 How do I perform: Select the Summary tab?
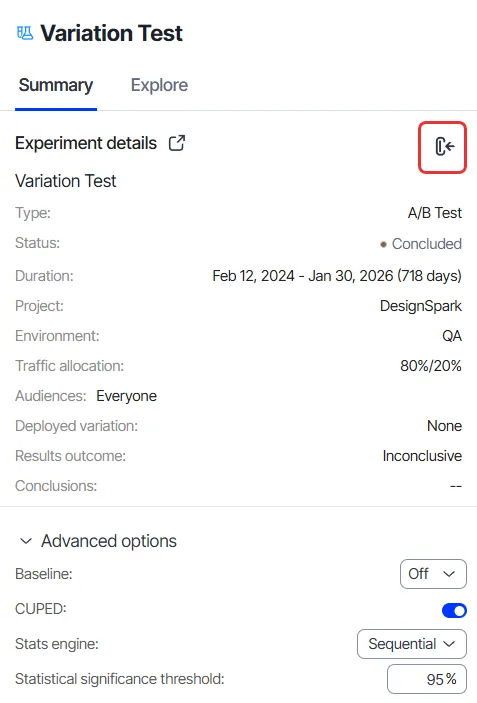56,85
